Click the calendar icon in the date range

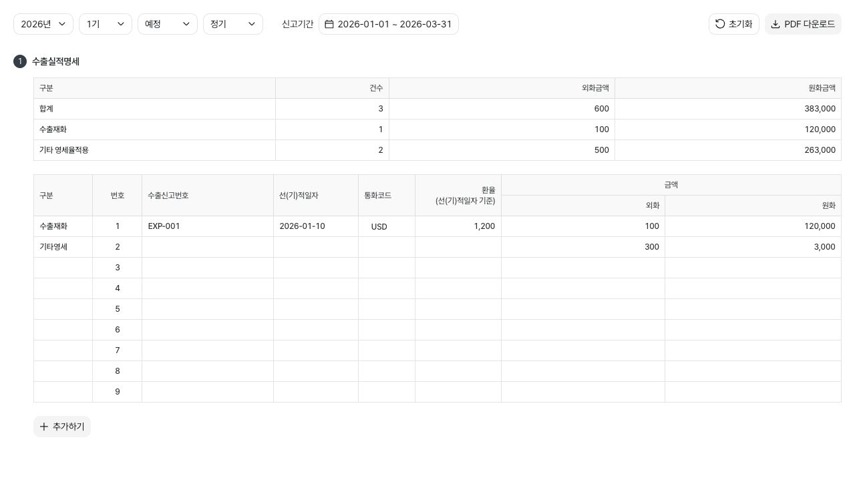pos(329,24)
